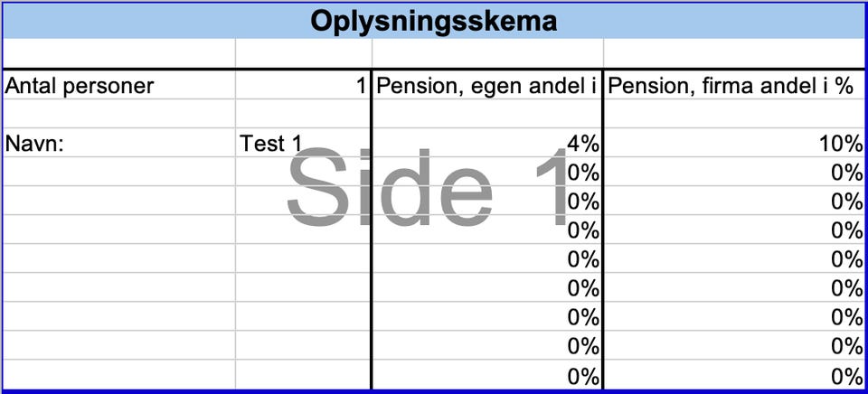Click the blank cell between Antal personer and Navn:

pyautogui.click(x=118, y=114)
